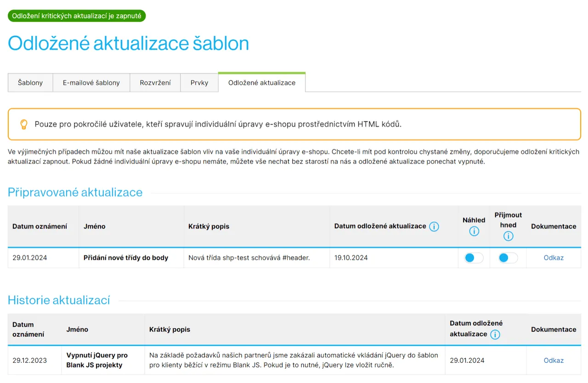Screen dimensions: 588x383
Task: Click the Historie aktualizací section heading
Action: [x=59, y=300]
